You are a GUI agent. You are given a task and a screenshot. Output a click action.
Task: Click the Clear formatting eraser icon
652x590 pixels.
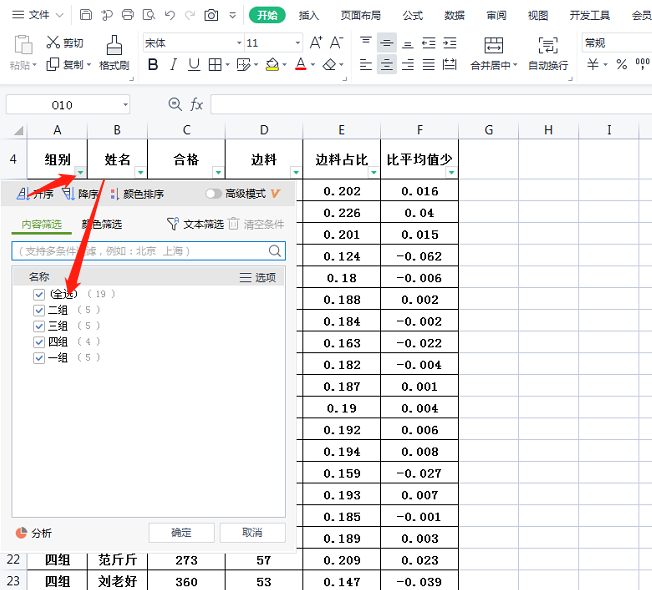coord(330,64)
